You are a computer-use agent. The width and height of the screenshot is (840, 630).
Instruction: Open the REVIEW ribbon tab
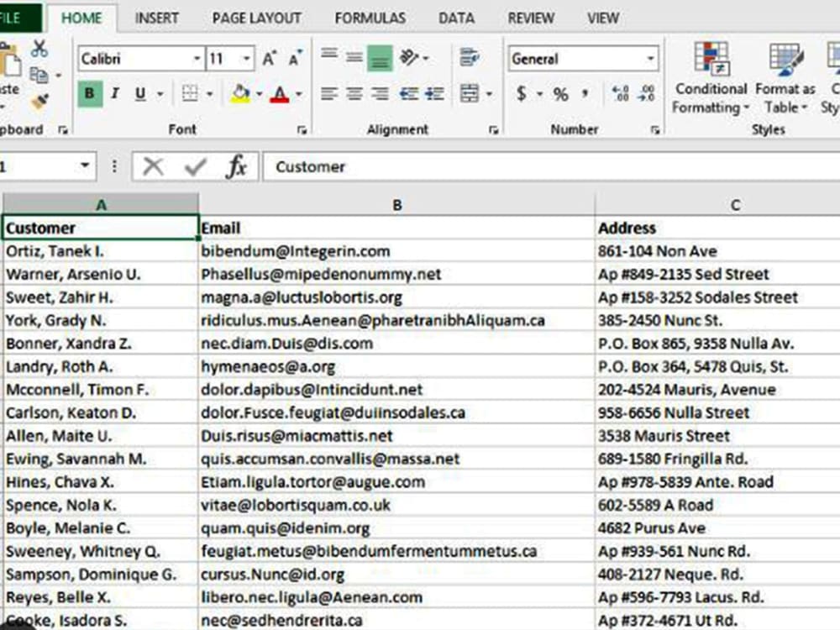pyautogui.click(x=530, y=18)
